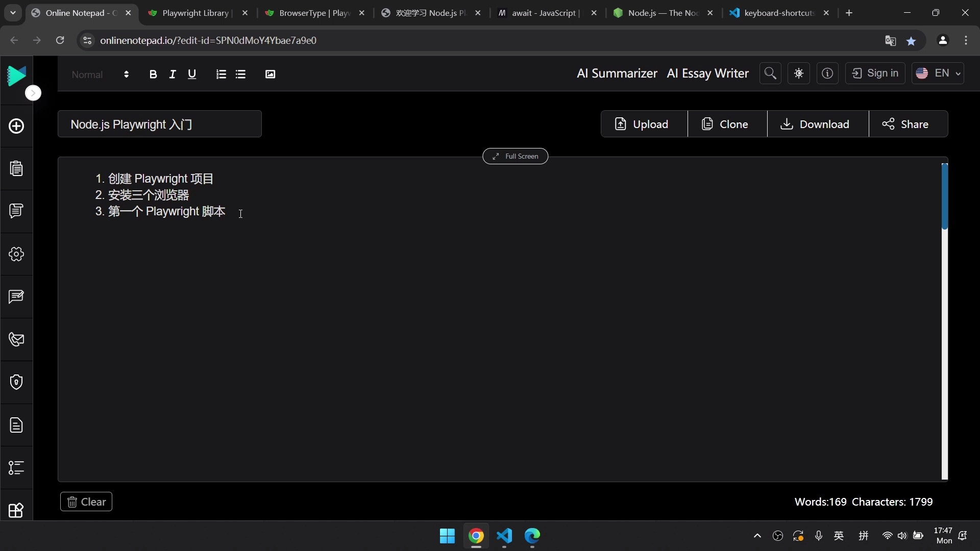Toggle underline formatting in the toolbar
Image resolution: width=980 pixels, height=551 pixels.
[192, 74]
